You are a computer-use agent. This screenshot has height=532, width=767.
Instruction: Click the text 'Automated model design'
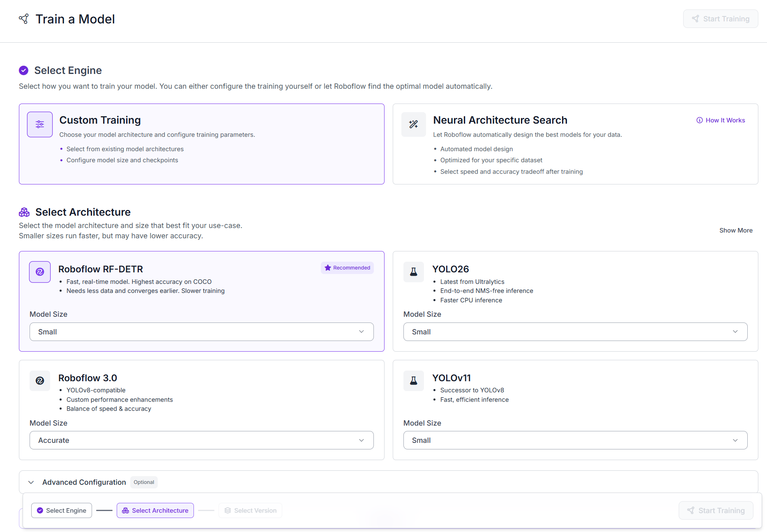click(477, 149)
